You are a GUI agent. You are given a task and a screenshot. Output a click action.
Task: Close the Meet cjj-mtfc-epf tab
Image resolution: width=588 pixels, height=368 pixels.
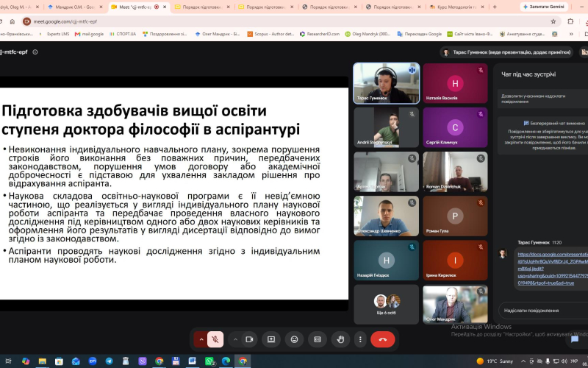pos(164,7)
